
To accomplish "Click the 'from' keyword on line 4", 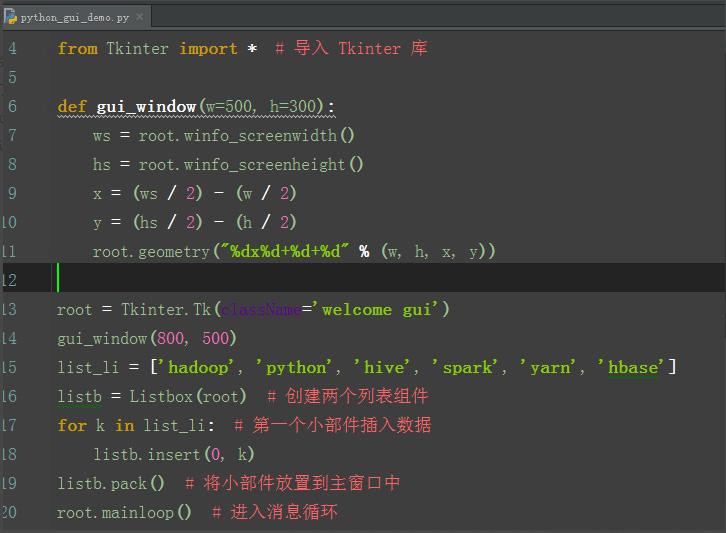I will click(78, 48).
